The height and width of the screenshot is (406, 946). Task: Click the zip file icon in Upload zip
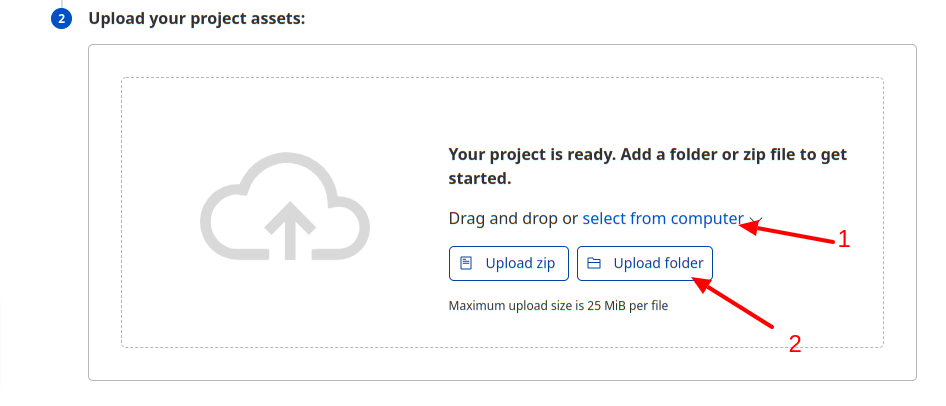[466, 264]
